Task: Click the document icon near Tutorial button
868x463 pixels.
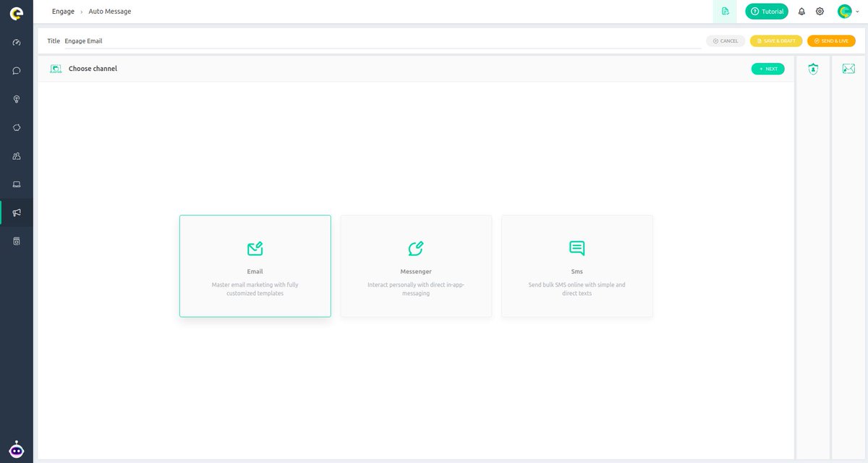Action: [x=725, y=11]
